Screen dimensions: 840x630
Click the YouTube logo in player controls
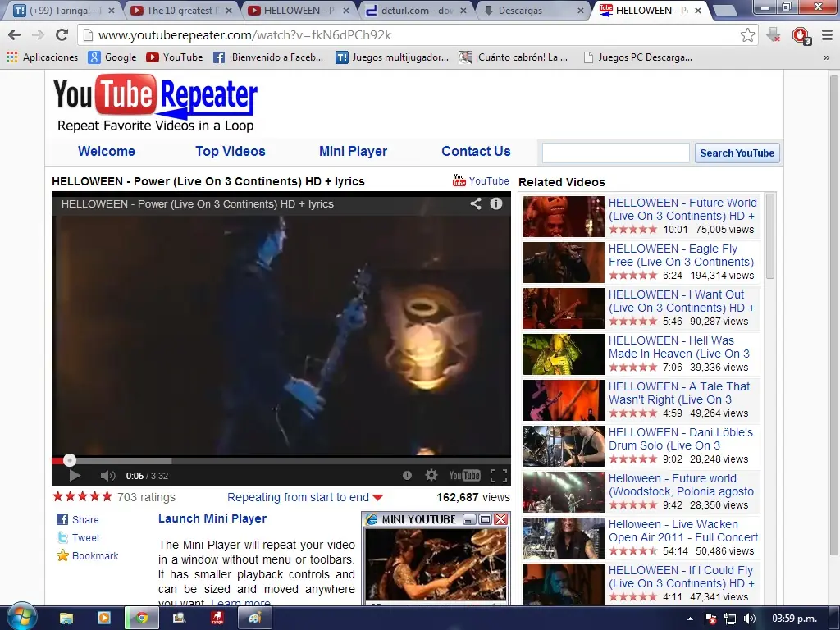464,475
